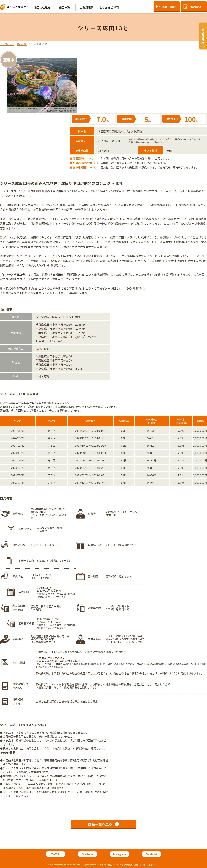Click the 2023/08/01 〜 2023/09/30 period cell
This screenshot has height=868, width=207.
(90, 453)
